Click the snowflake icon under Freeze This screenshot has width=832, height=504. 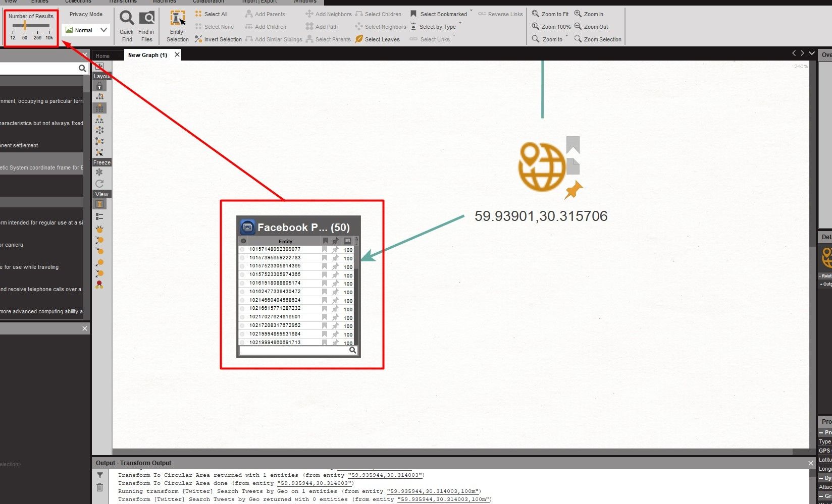[x=99, y=172]
